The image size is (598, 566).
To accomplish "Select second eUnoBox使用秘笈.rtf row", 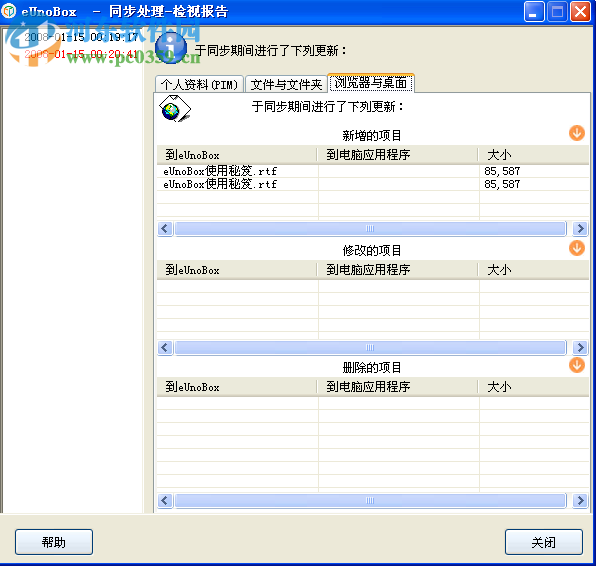I will click(x=372, y=184).
